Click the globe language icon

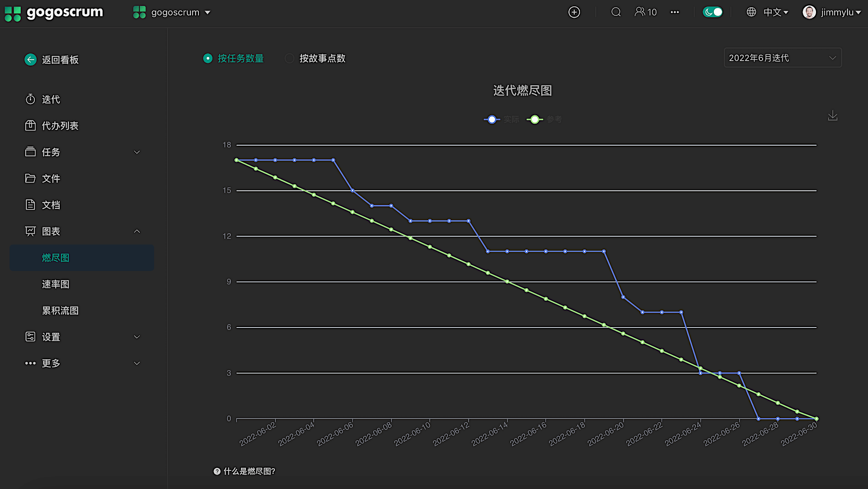(751, 12)
